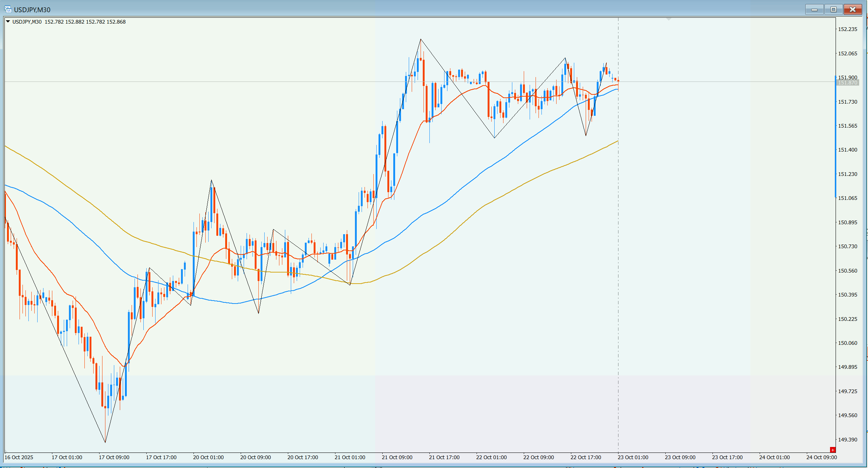The width and height of the screenshot is (868, 468).
Task: Click the 150.060 price scale label
Action: click(848, 343)
